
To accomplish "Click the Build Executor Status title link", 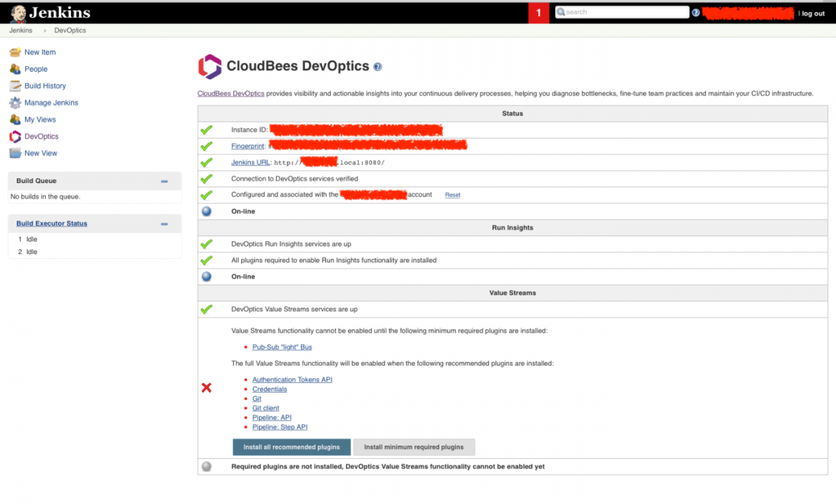I will [x=52, y=223].
